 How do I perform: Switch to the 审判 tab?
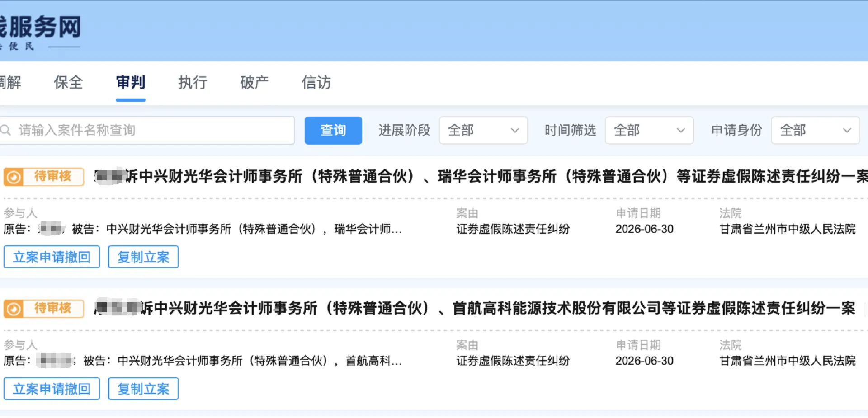[x=130, y=83]
